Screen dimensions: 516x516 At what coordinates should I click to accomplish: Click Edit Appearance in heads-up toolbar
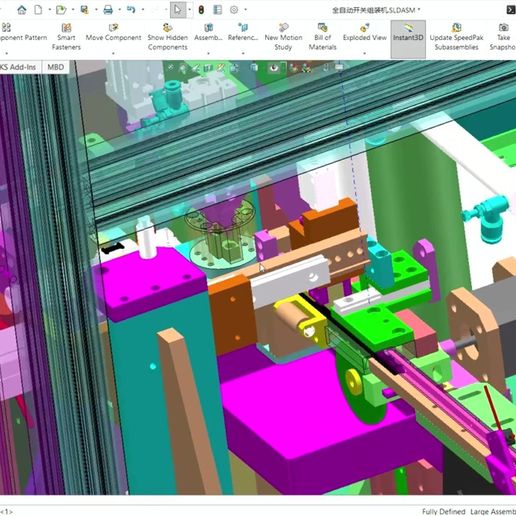[x=294, y=68]
